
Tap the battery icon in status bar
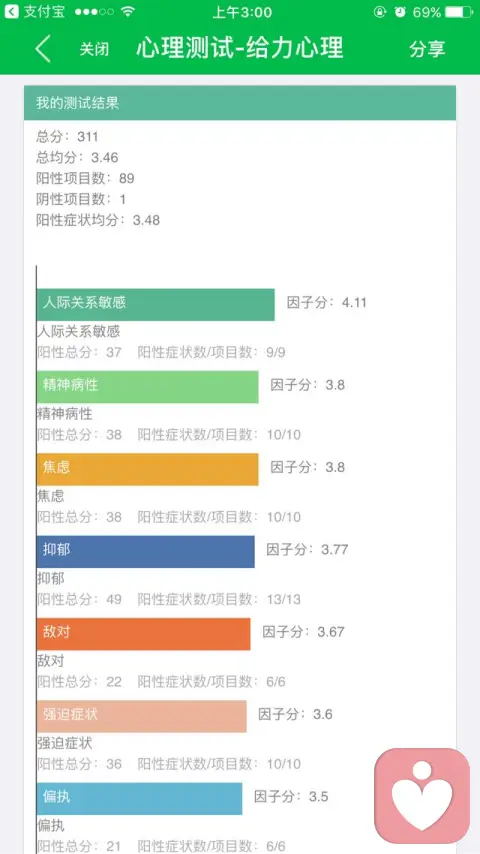coord(459,12)
